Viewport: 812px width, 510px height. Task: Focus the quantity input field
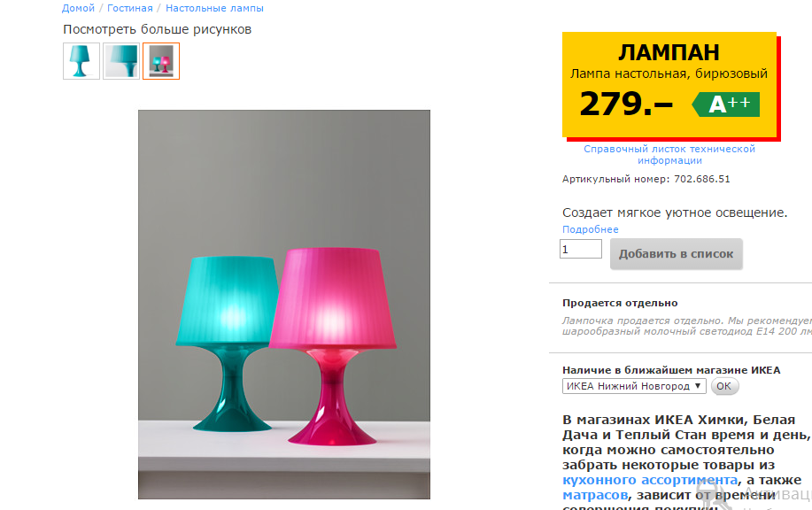click(581, 249)
